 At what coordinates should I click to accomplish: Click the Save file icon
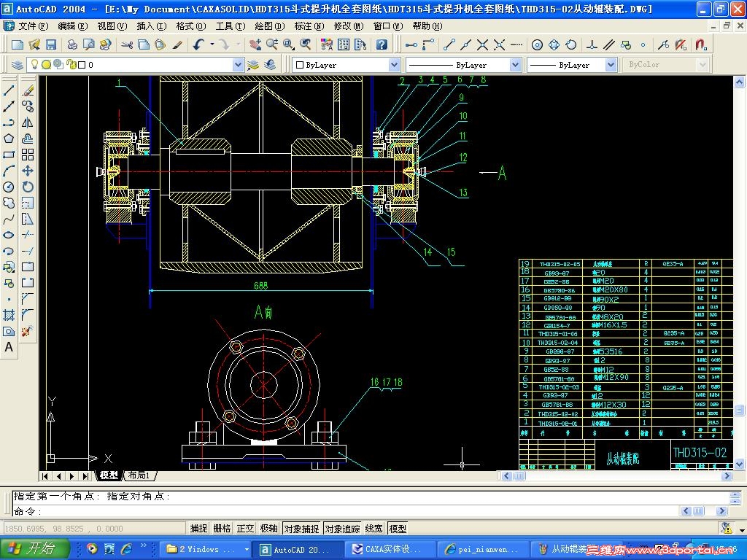[x=50, y=44]
